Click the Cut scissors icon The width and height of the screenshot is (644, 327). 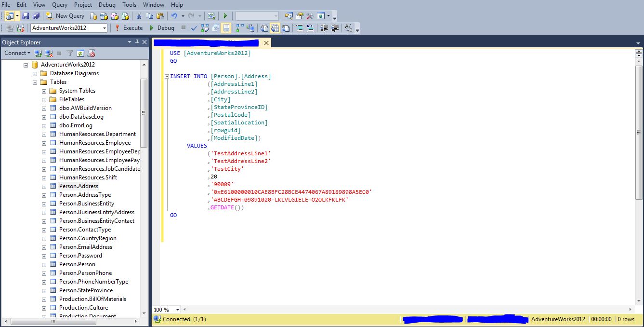139,16
